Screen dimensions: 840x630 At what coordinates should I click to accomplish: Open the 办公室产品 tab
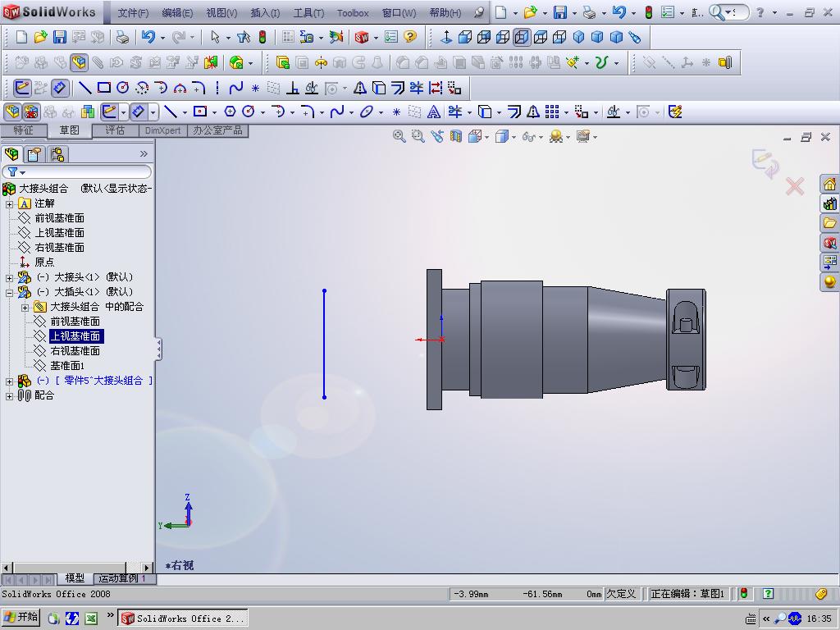[217, 130]
